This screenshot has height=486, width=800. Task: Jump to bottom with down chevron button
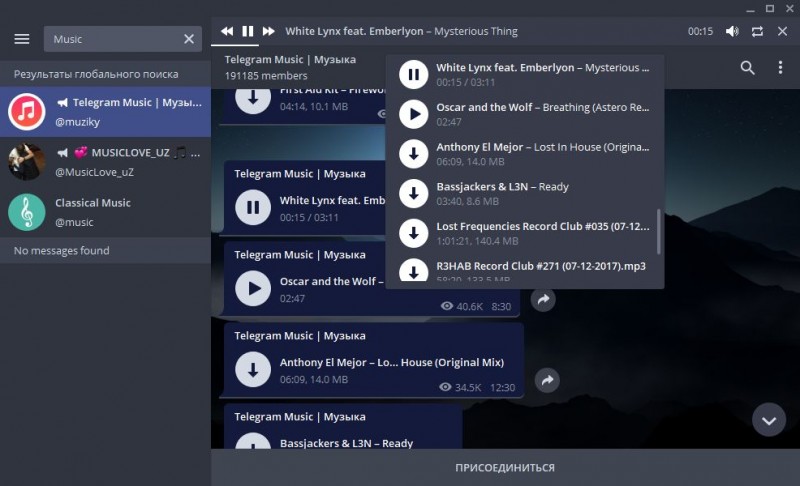click(768, 420)
